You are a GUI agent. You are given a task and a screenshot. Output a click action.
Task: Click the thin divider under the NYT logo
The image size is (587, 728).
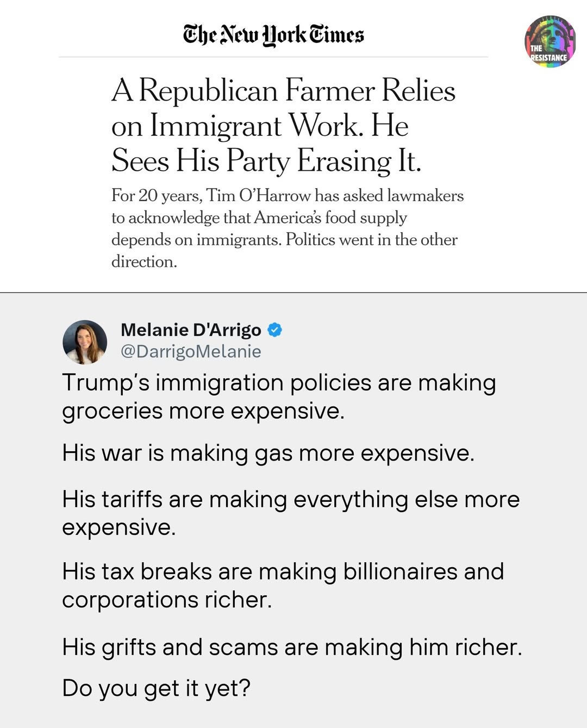click(x=273, y=57)
